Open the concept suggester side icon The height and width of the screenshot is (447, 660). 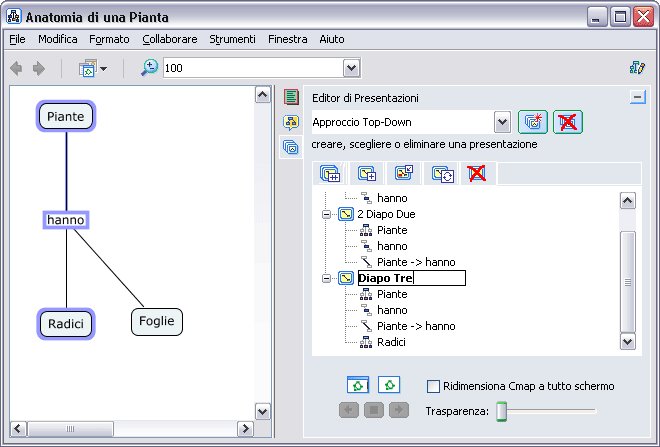(x=291, y=122)
